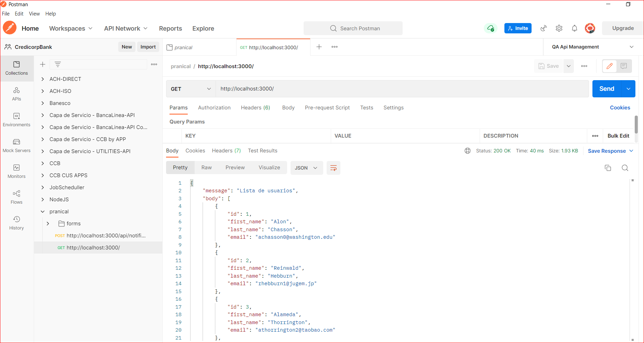This screenshot has width=644, height=343.
Task: Click the Upgrade button
Action: 623,28
